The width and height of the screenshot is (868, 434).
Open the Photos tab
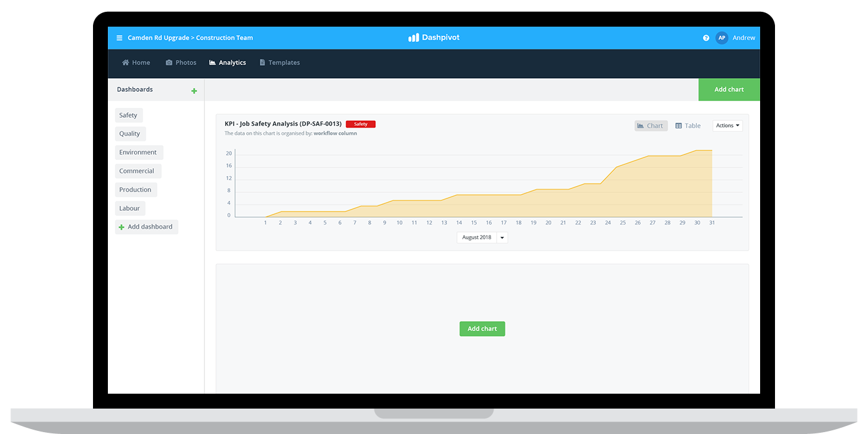181,63
